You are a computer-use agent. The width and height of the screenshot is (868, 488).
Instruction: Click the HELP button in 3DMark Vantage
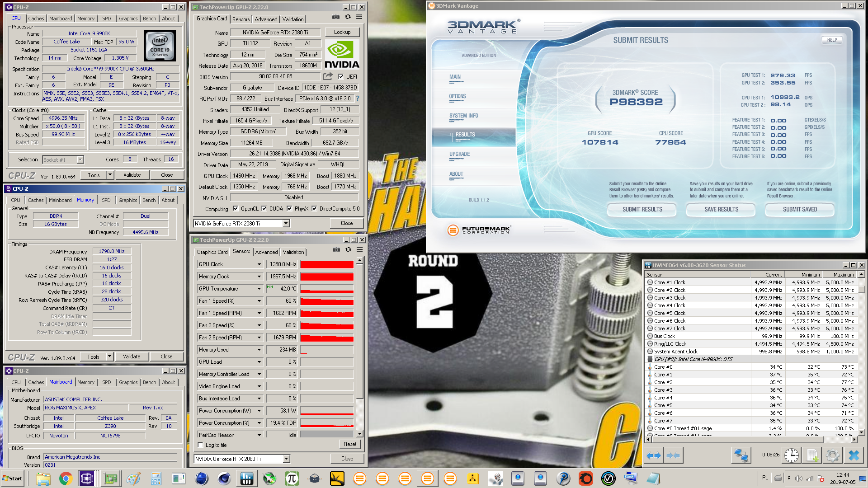[832, 40]
